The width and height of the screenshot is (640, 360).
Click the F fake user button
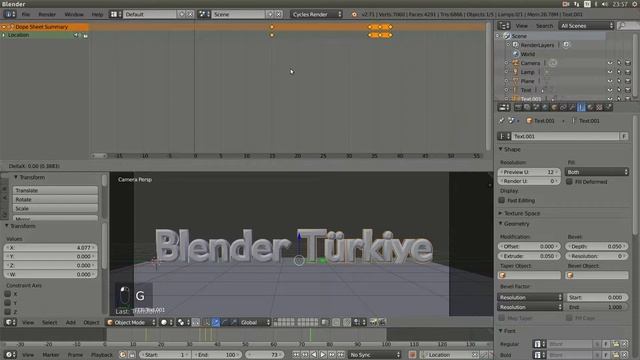[624, 136]
